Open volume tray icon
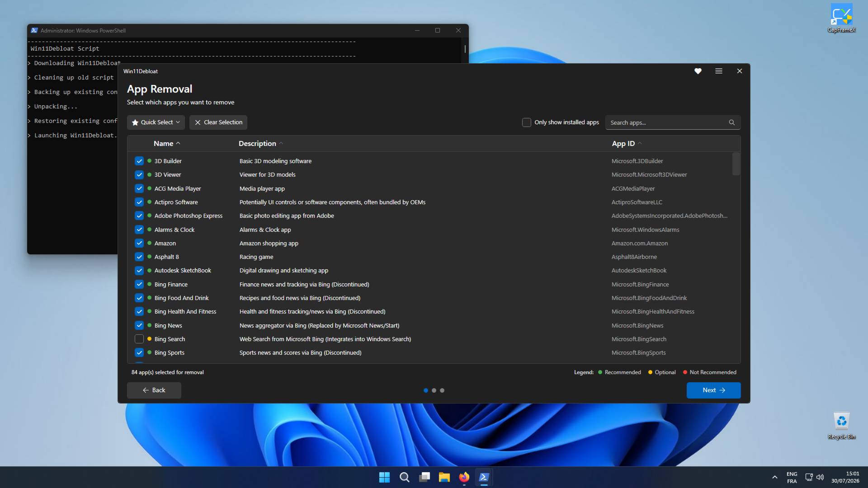Screen dimensions: 868x488 tap(820, 477)
